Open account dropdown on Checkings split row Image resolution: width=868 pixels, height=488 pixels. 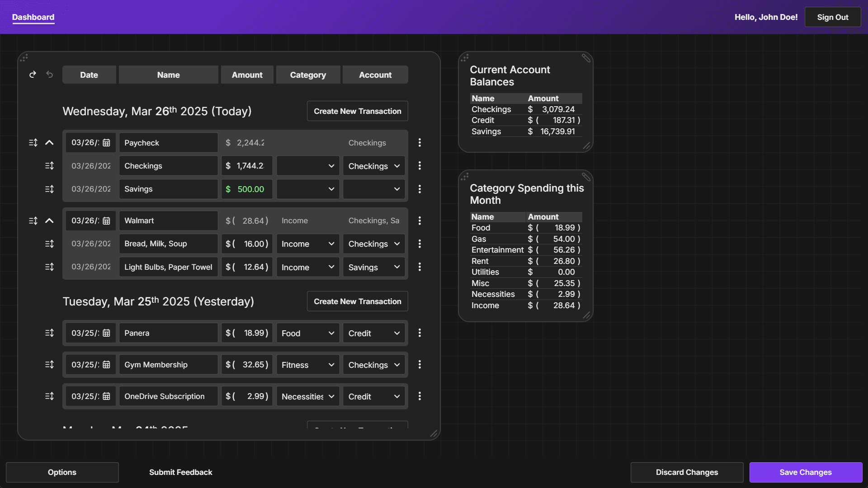(x=374, y=166)
